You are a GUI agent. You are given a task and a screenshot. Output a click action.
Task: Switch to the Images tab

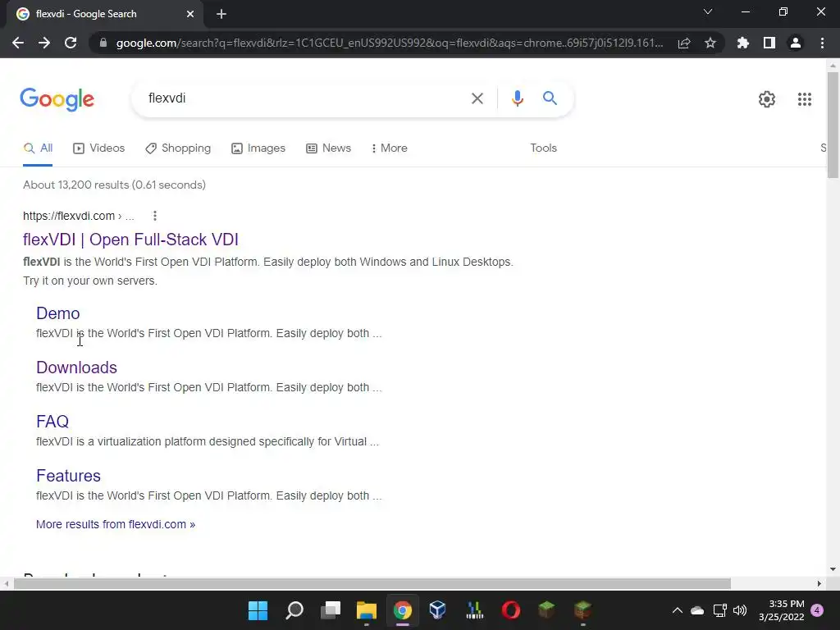tap(258, 148)
